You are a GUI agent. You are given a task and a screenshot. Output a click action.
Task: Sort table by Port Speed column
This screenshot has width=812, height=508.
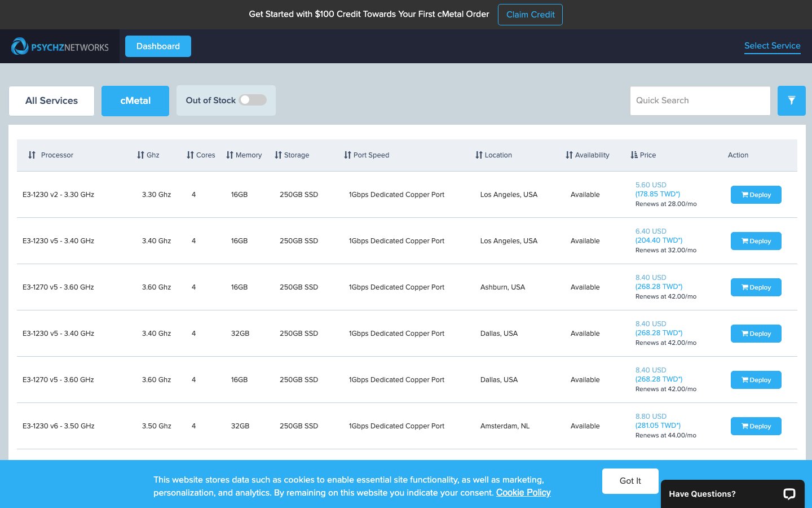click(367, 155)
